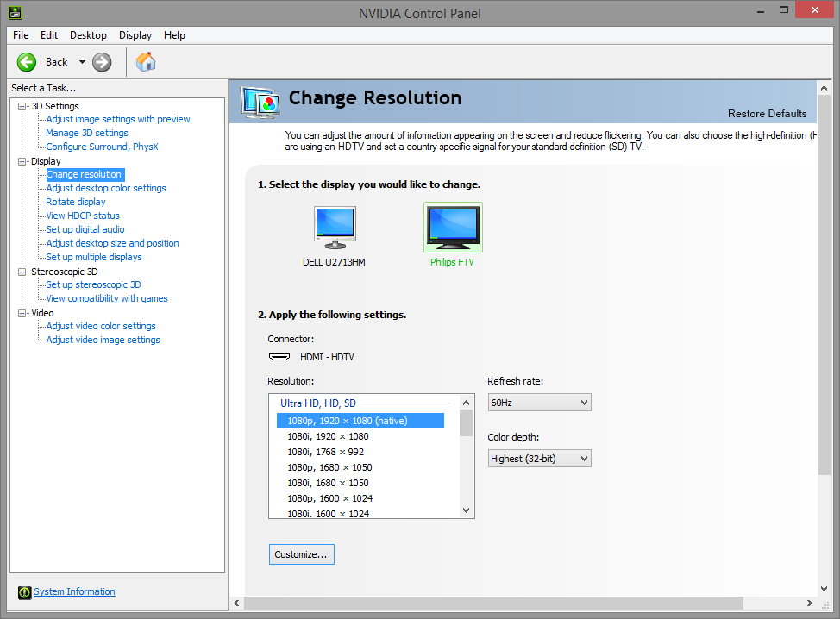Click the resolution list scrollbar thumb

[466, 423]
